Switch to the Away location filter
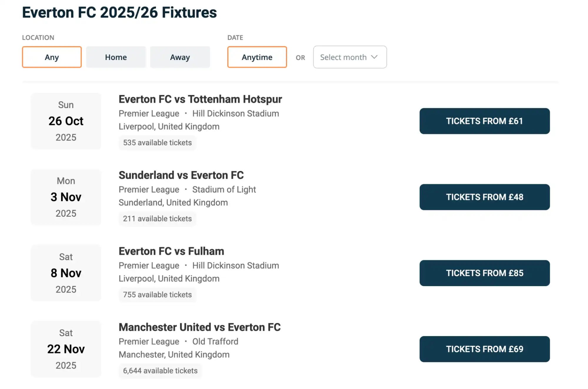 [180, 57]
